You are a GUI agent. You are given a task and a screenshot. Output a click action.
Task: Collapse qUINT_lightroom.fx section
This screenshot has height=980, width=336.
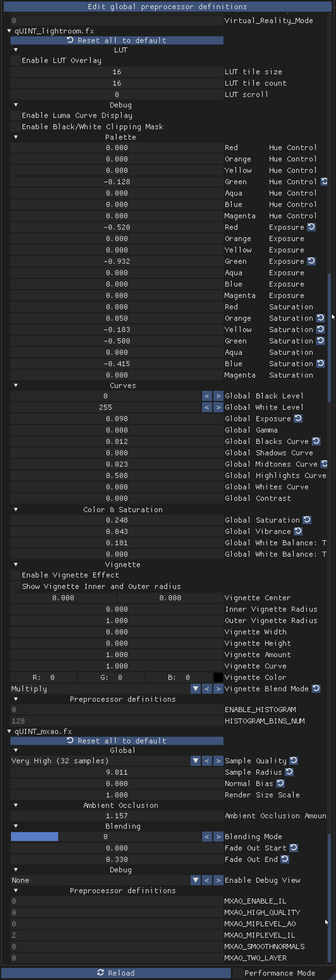click(x=9, y=31)
